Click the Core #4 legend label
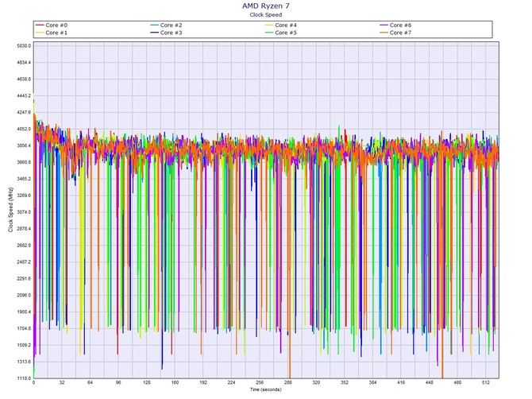This screenshot has width=532, height=399. coord(286,25)
